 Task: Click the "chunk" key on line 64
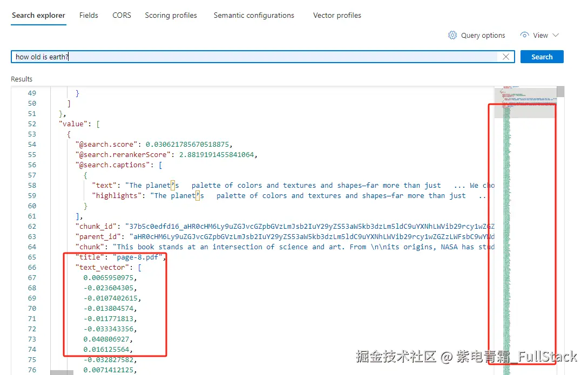pyautogui.click(x=90, y=247)
